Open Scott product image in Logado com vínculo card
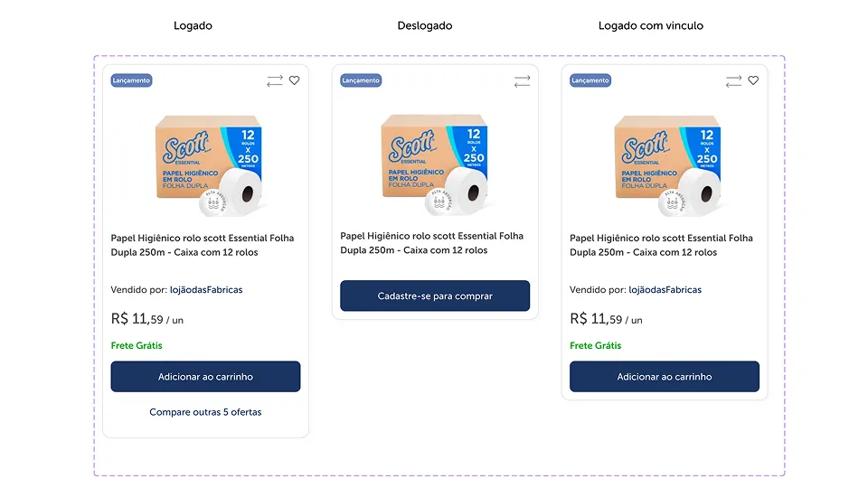 tap(665, 164)
